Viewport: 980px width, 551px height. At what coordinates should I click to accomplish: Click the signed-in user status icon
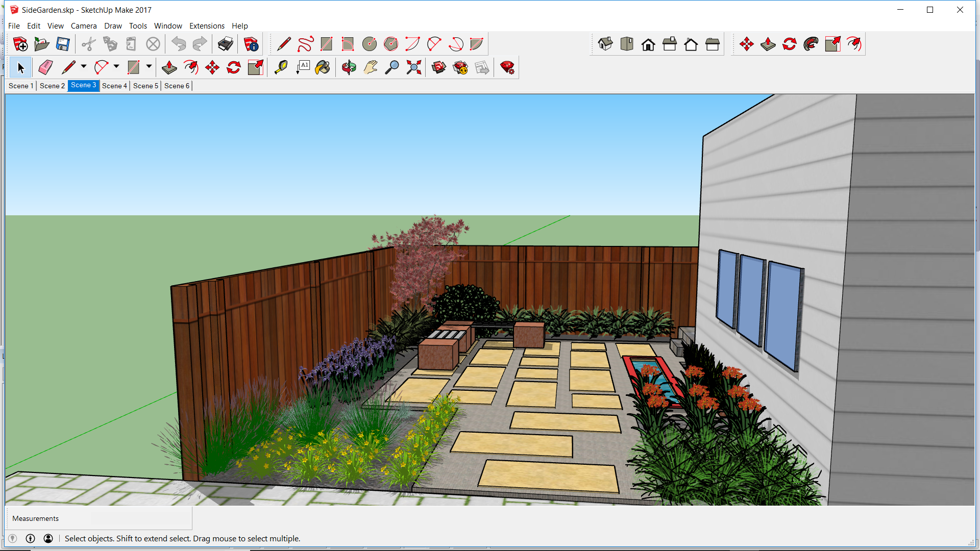[48, 538]
